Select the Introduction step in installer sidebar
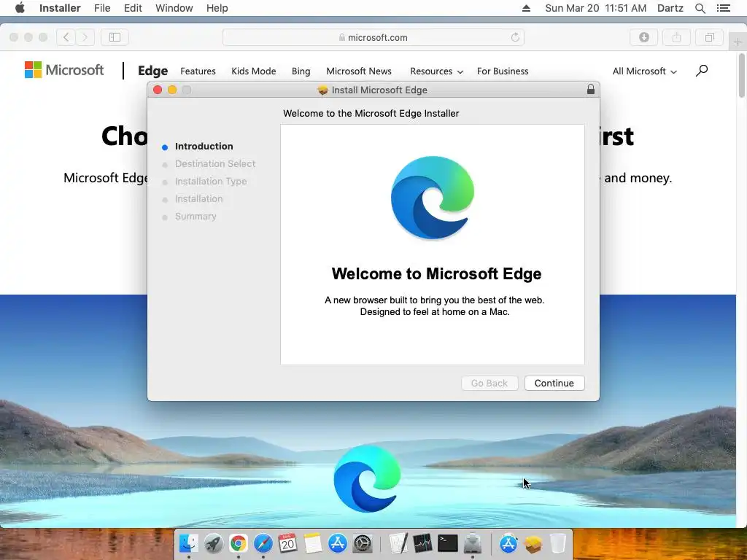Viewport: 747px width, 560px height. click(204, 146)
